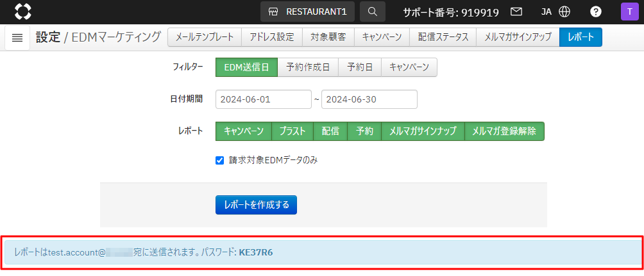Click the globe language icon
The width and height of the screenshot is (644, 276).
[564, 12]
